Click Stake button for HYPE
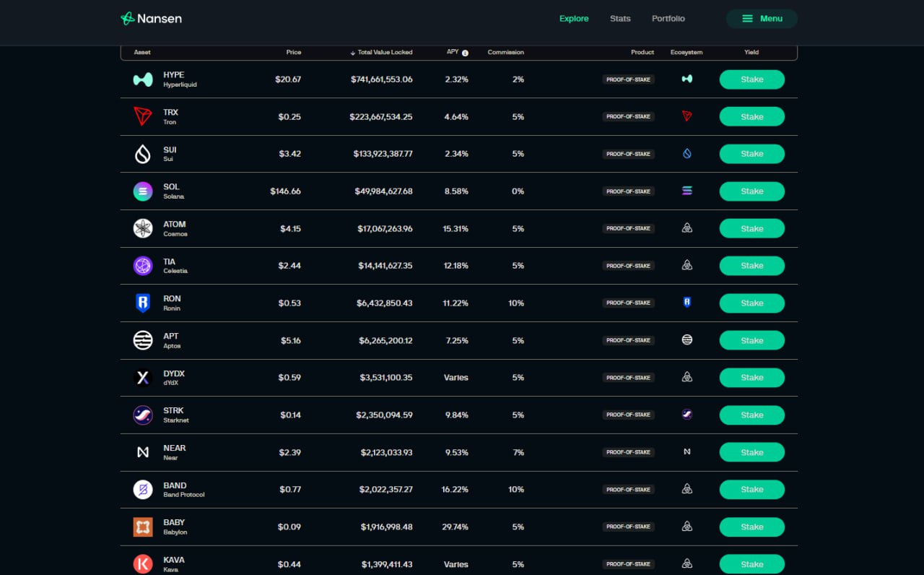This screenshot has height=575, width=924. 752,79
